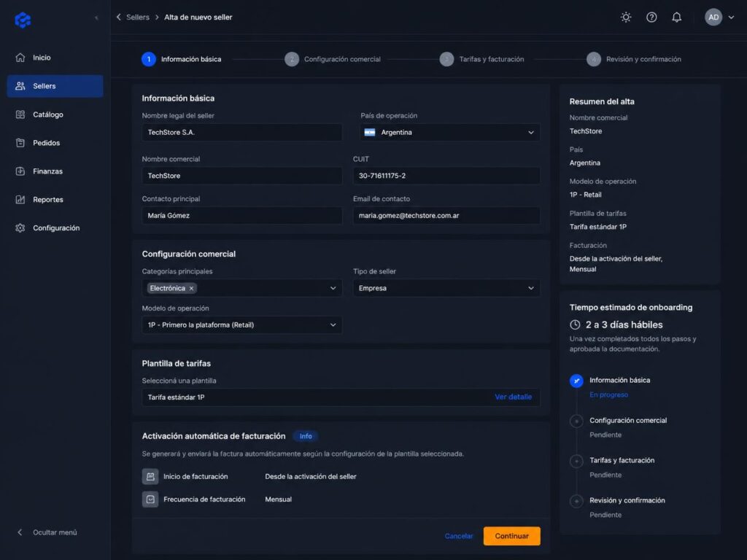Remove the Electrónica category tag
Viewport: 747px width, 560px height.
(192, 288)
